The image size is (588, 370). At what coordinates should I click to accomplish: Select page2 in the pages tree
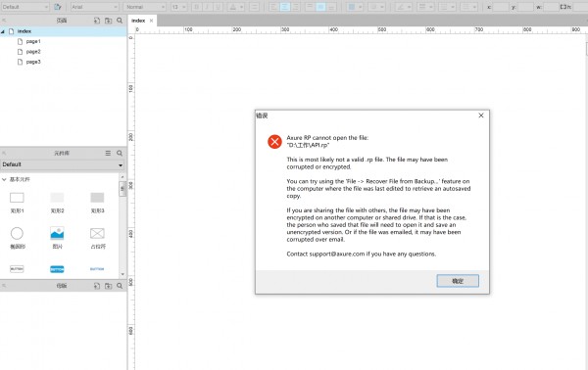33,52
